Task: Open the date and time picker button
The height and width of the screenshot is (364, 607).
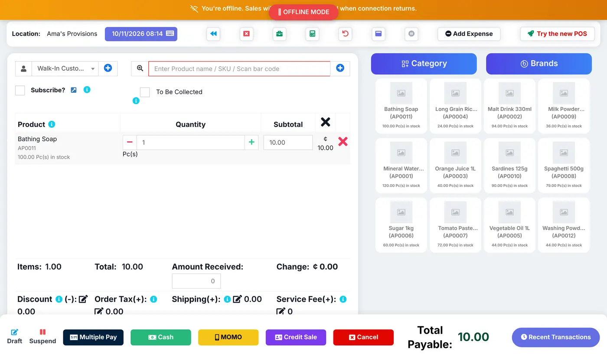Action: 141,34
